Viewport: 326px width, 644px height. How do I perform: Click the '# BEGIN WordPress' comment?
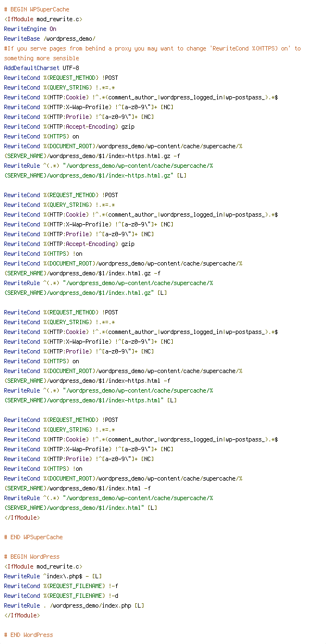pyautogui.click(x=32, y=557)
